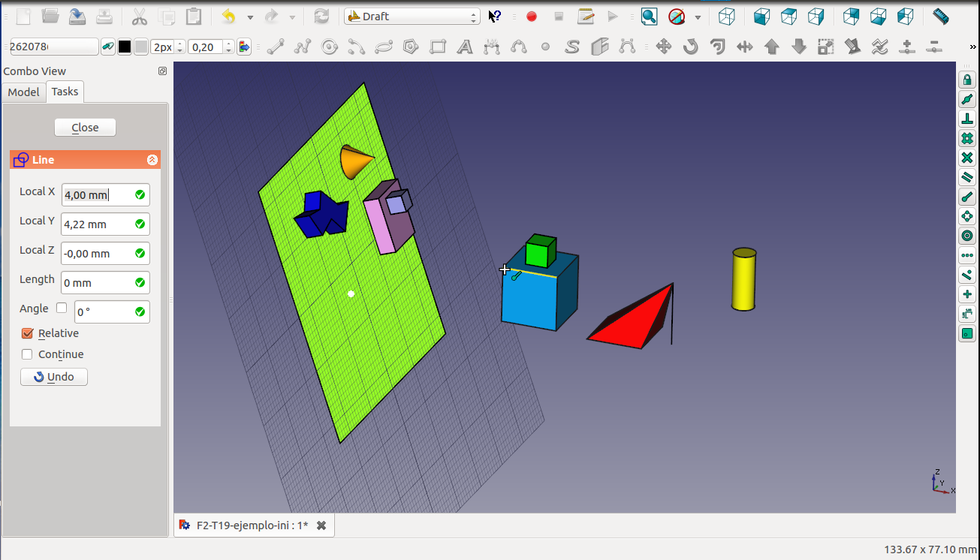
Task: Enable the Continue checkbox
Action: 28,354
